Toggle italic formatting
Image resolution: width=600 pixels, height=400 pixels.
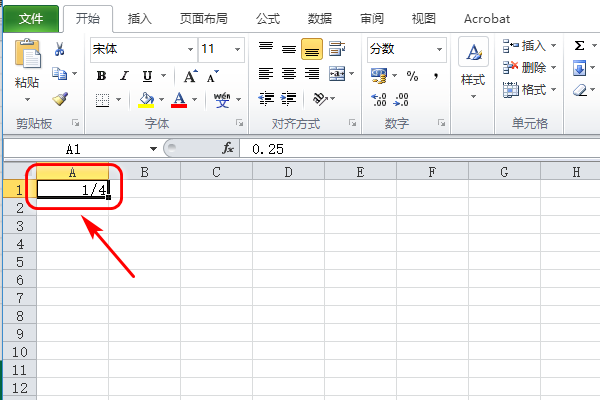124,76
